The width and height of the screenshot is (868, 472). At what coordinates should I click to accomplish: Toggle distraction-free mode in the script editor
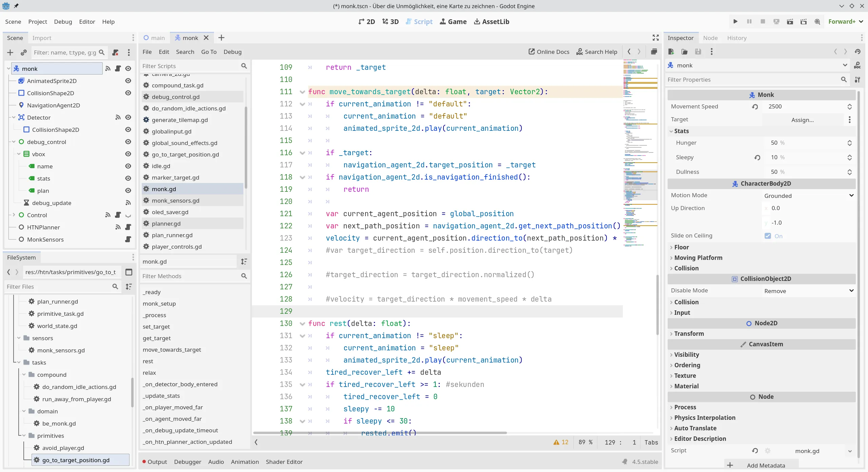[x=655, y=38]
